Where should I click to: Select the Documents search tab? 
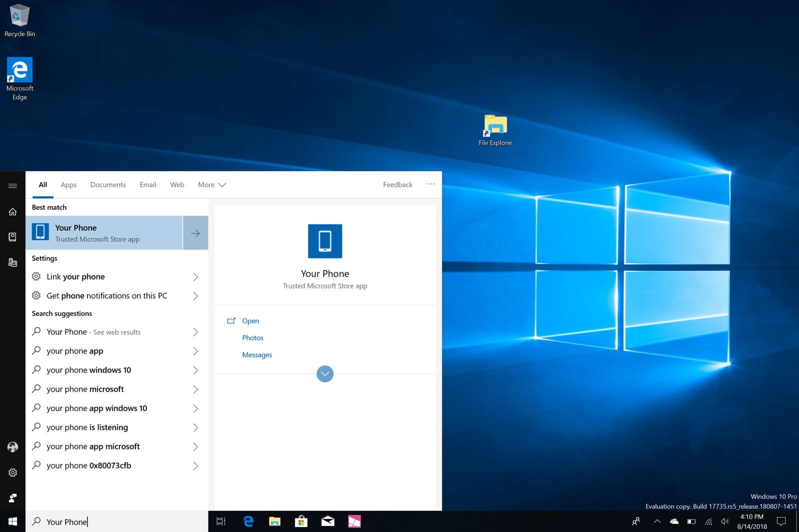click(x=108, y=185)
